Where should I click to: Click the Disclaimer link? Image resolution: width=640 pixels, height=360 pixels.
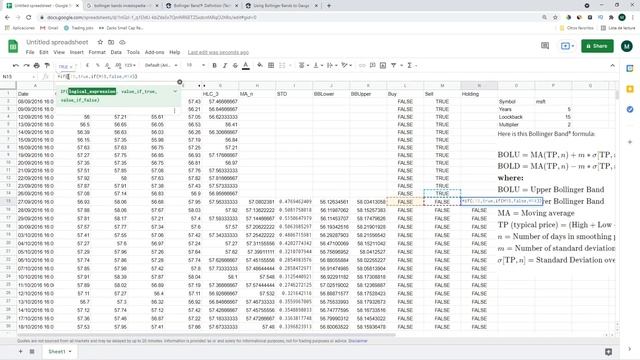point(358,341)
